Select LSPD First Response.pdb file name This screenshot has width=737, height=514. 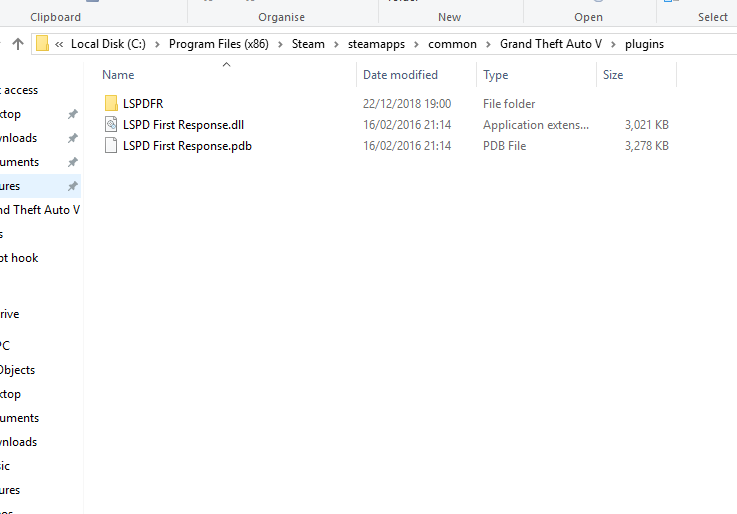tap(187, 146)
